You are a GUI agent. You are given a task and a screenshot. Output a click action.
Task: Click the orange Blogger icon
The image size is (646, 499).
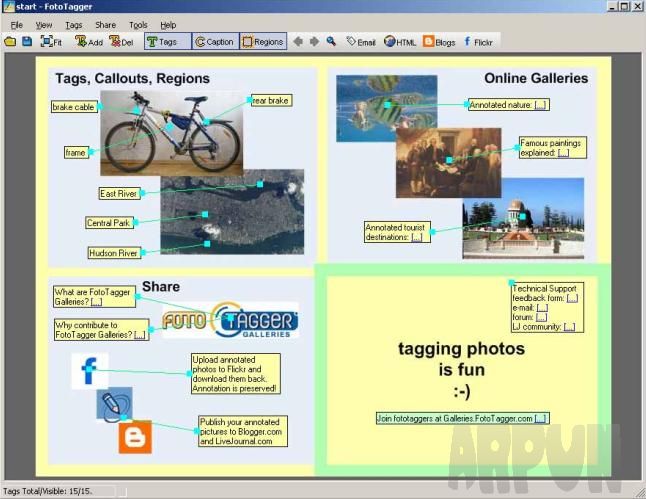pyautogui.click(x=135, y=437)
